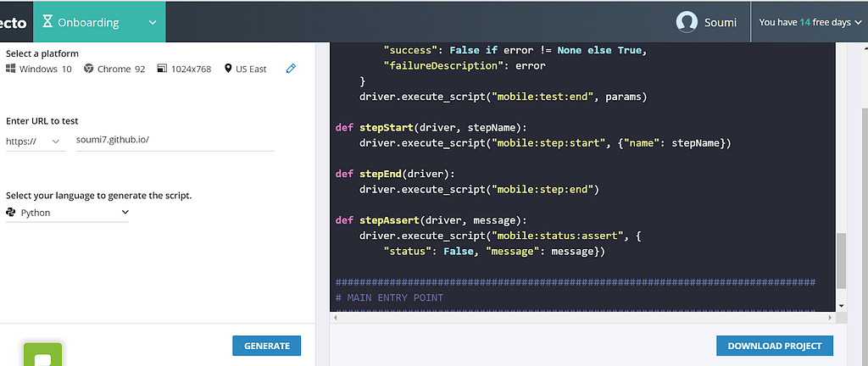The height and width of the screenshot is (366, 868).
Task: Click the 'failureDescription' code line
Action: pyautogui.click(x=465, y=66)
